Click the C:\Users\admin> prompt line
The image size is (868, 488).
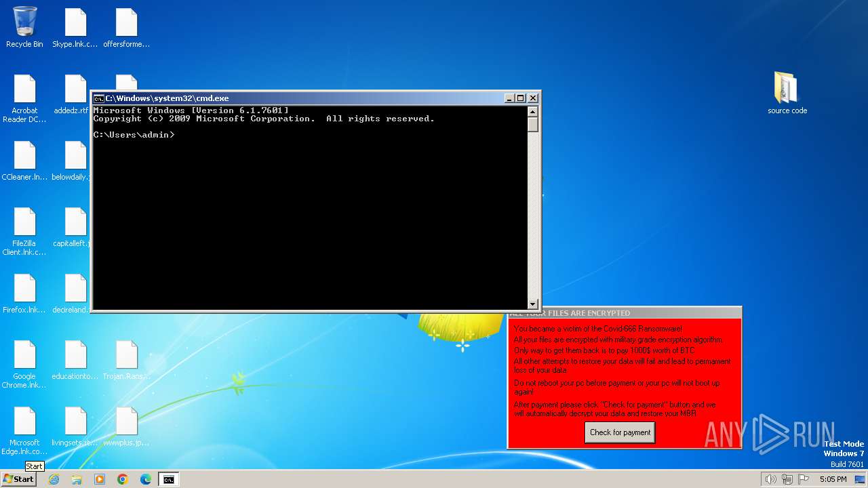(134, 135)
